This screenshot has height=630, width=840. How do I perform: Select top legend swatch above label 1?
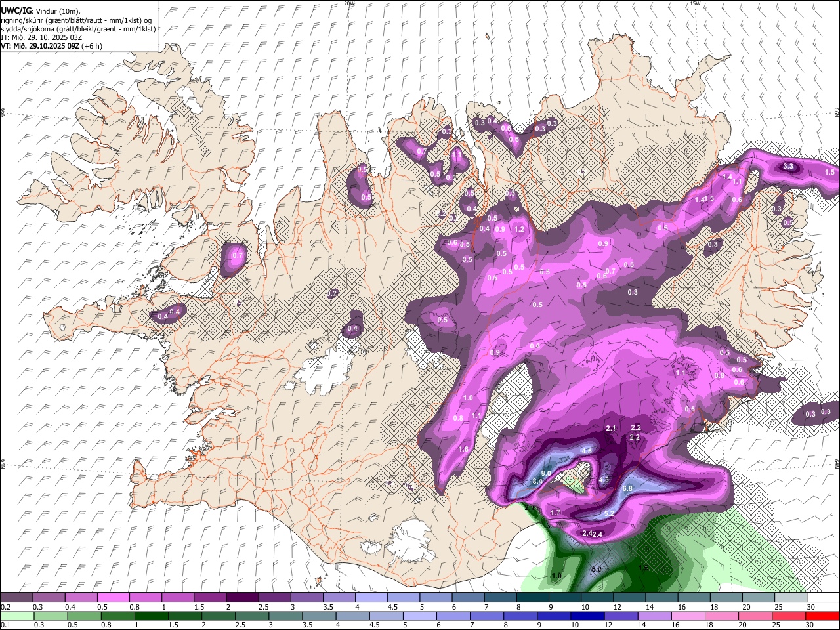pyautogui.click(x=177, y=598)
